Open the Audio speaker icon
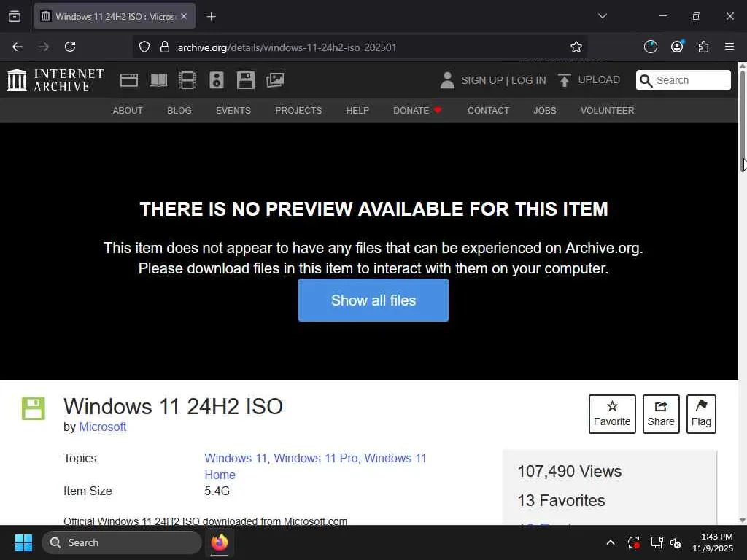 pyautogui.click(x=216, y=80)
